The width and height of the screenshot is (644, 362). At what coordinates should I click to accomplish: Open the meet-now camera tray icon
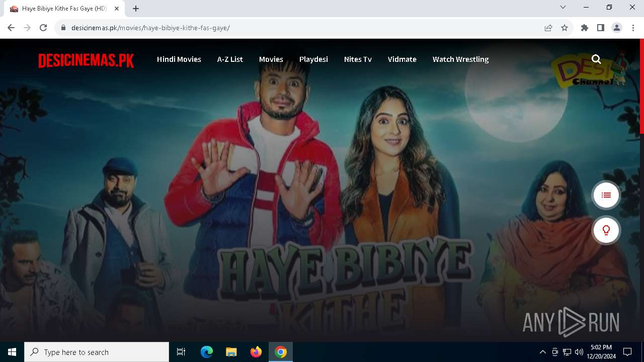(555, 352)
